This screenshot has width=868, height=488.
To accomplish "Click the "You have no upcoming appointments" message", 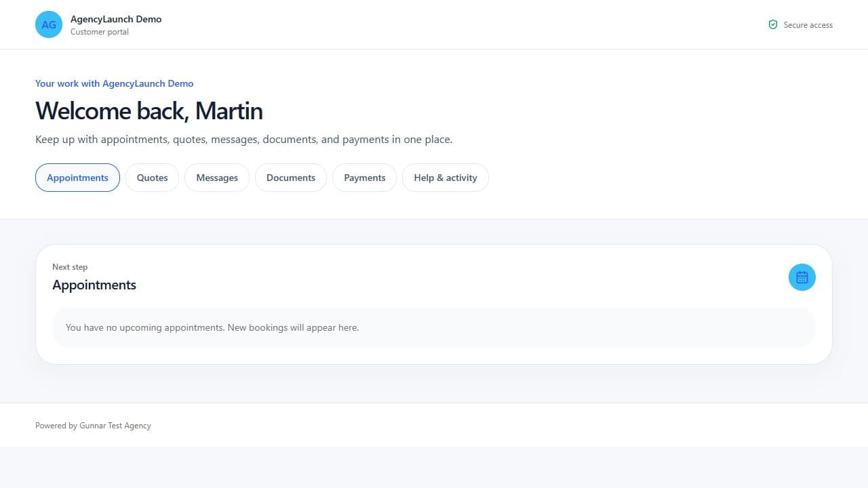I will point(212,327).
